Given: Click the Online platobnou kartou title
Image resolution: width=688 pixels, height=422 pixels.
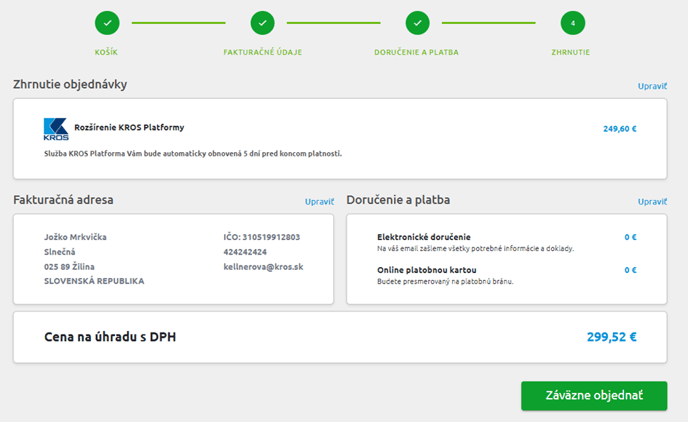Looking at the screenshot, I should (427, 270).
